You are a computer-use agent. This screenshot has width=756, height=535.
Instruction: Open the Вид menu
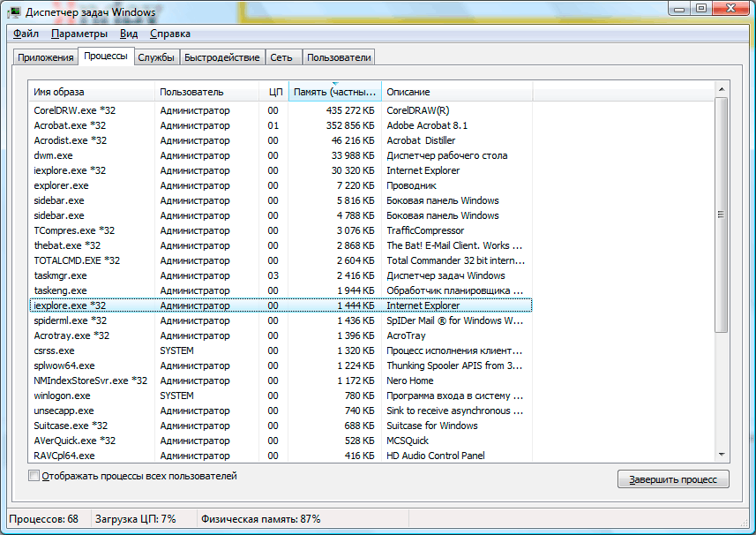[x=129, y=34]
